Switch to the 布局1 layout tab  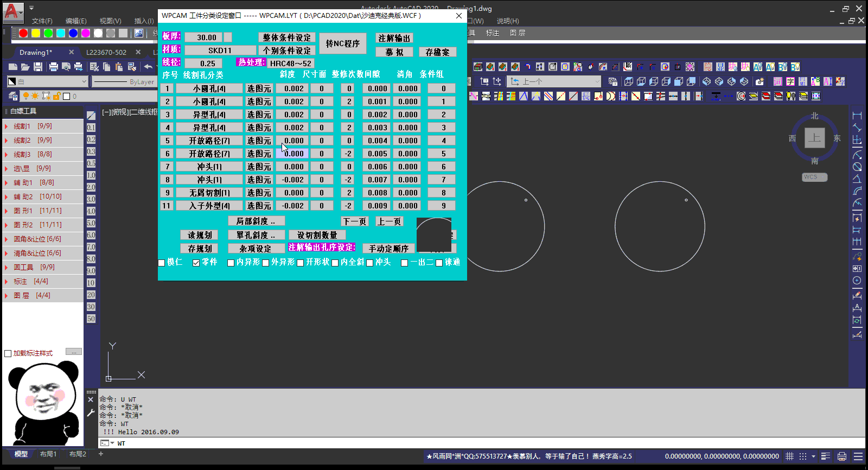point(48,454)
